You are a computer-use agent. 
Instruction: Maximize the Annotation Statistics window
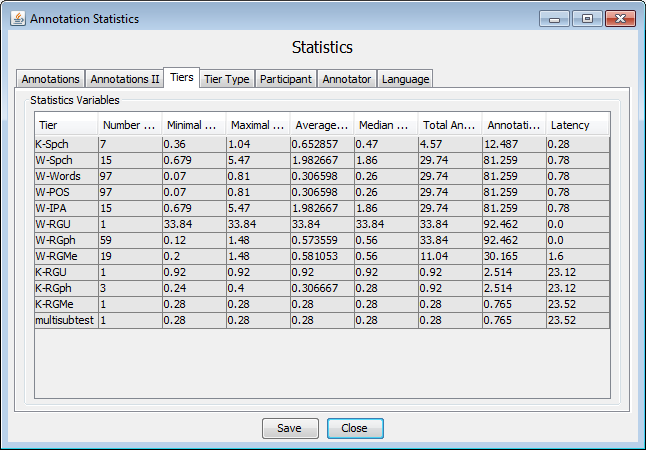pos(586,19)
